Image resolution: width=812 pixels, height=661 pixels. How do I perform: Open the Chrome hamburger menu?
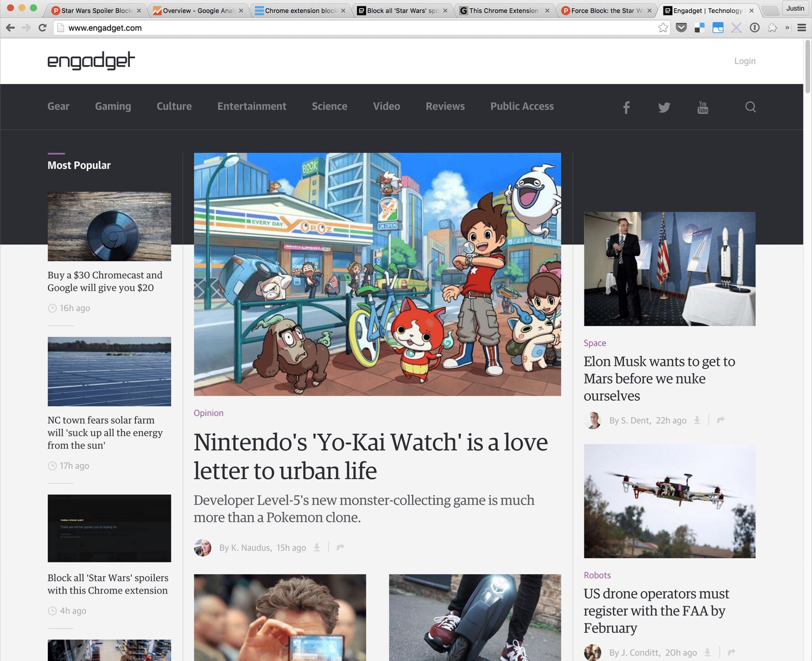tap(802, 28)
